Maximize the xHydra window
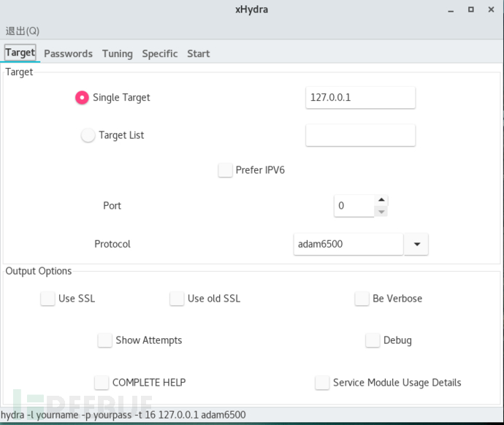504x425 pixels. click(471, 9)
